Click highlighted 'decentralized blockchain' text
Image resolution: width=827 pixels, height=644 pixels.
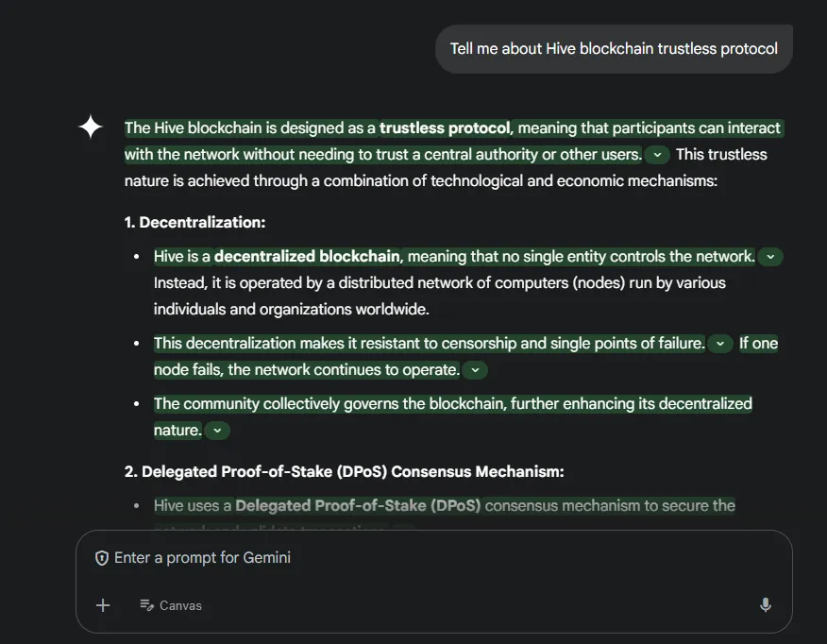click(307, 256)
